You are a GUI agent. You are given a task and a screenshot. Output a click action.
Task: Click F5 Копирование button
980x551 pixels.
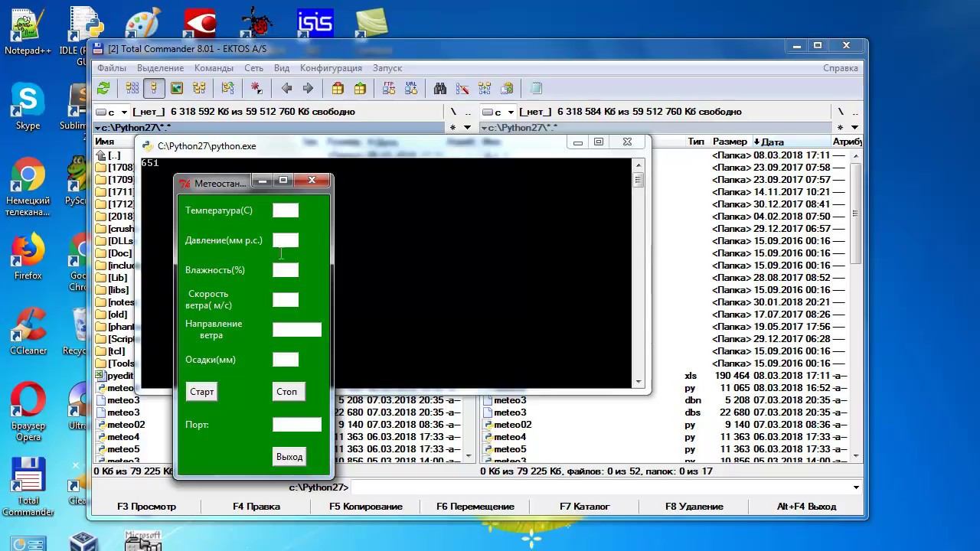pyautogui.click(x=366, y=507)
